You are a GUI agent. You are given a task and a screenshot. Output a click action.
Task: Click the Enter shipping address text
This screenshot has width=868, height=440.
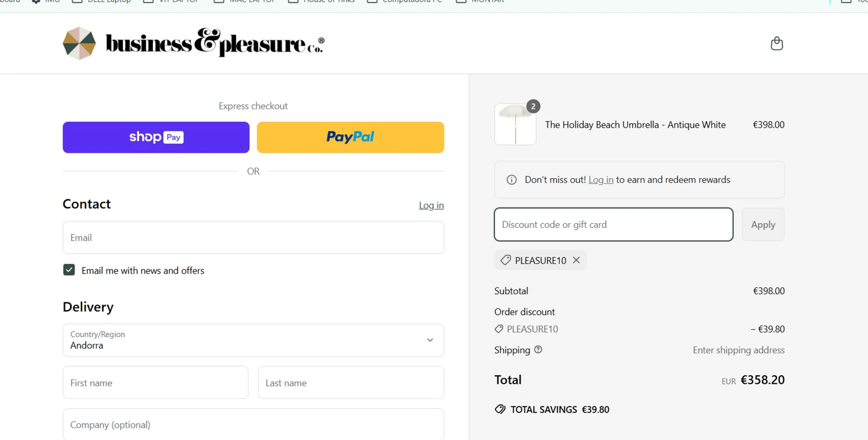tap(739, 350)
